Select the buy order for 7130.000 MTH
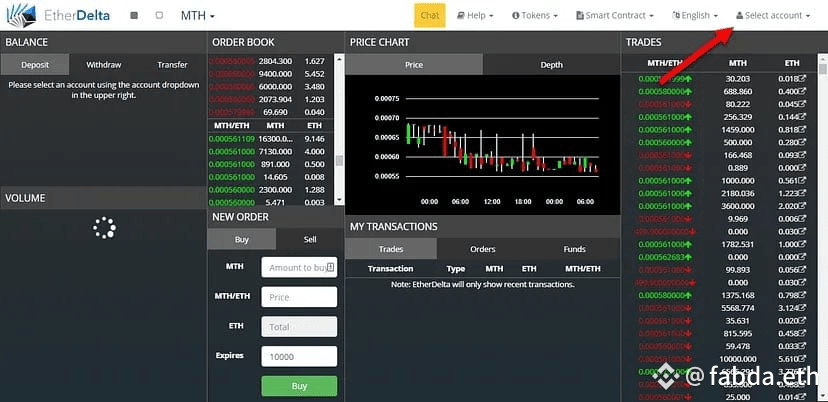 [271, 152]
